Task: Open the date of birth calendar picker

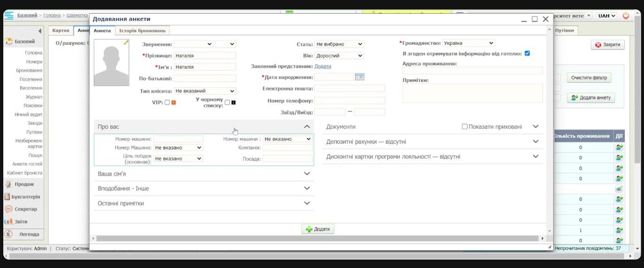Action: pos(359,77)
